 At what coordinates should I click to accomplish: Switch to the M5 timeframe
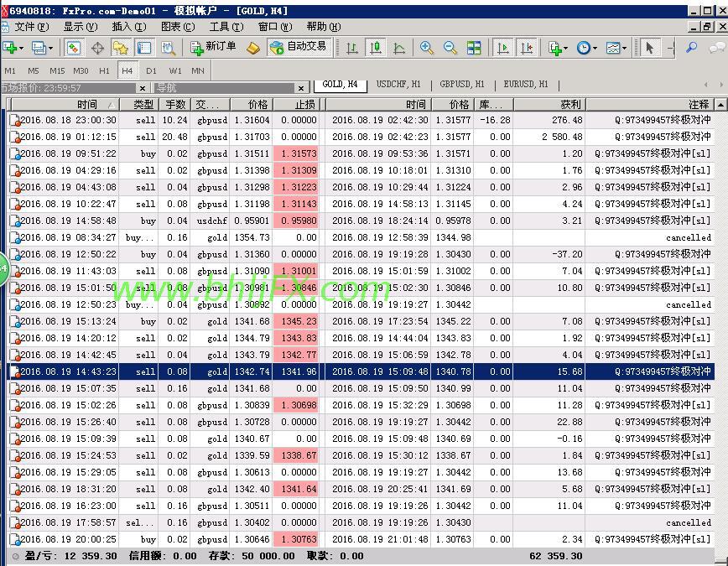coord(33,71)
